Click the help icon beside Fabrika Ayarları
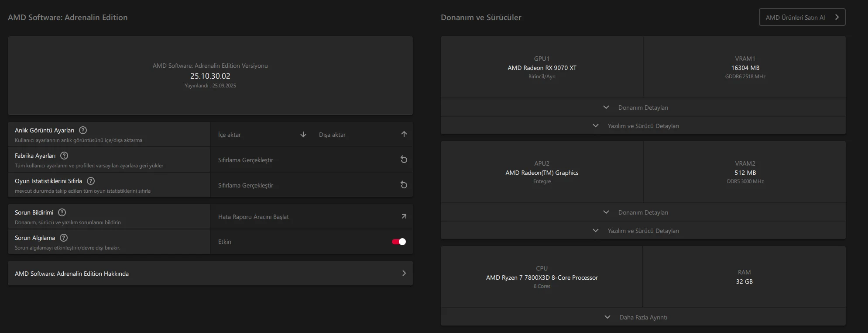868x333 pixels. [x=64, y=156]
